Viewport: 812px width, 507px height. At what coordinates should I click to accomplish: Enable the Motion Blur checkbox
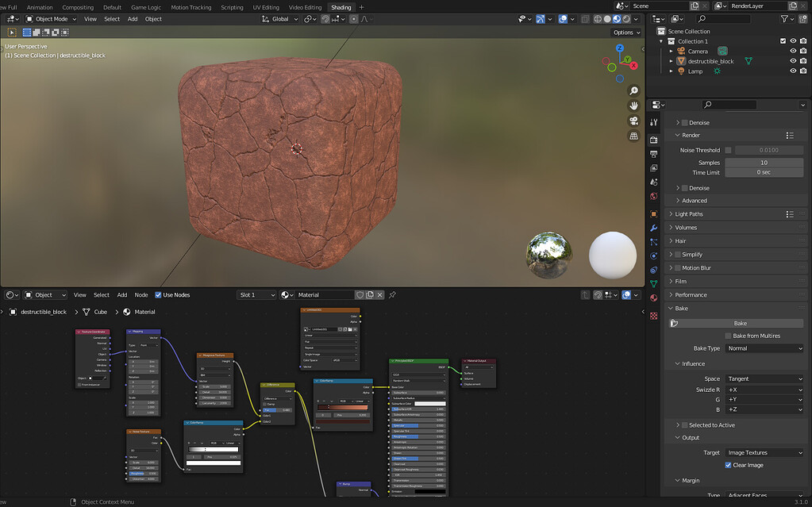(x=677, y=267)
